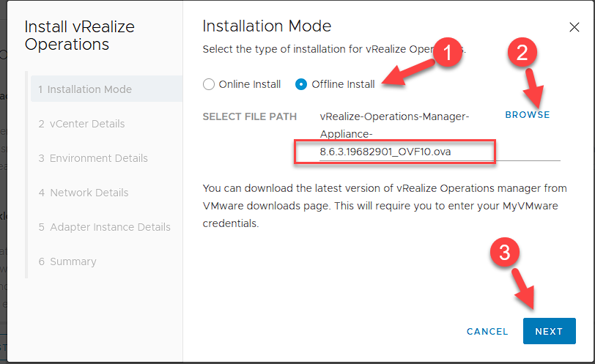Image resolution: width=595 pixels, height=364 pixels.
Task: Click the Install vRealize Operations title
Action: click(x=79, y=35)
